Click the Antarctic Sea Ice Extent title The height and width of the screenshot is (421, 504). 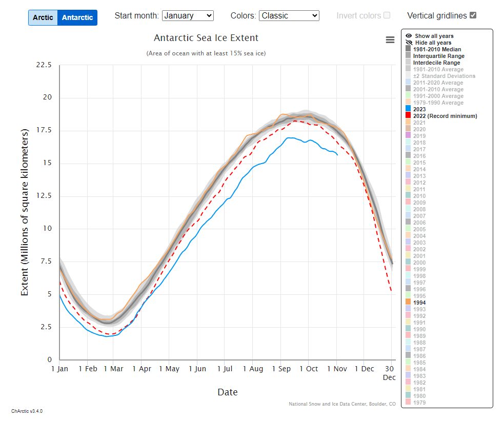206,38
